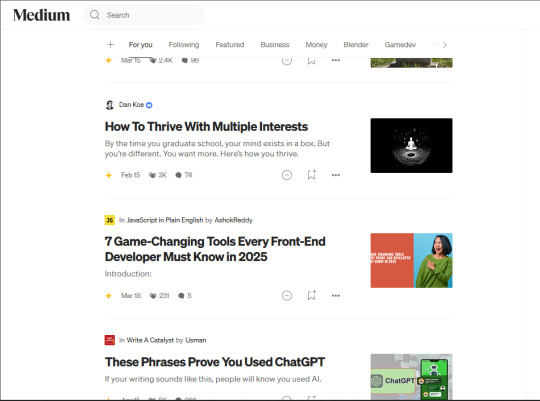Show less like Dan Koe's story
The image size is (540, 401).
click(x=287, y=175)
